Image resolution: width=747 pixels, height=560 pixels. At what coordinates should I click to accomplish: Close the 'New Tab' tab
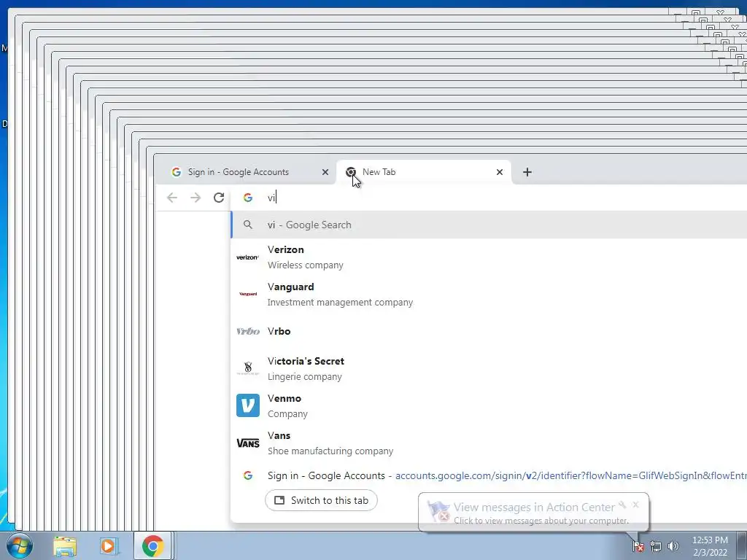point(499,172)
